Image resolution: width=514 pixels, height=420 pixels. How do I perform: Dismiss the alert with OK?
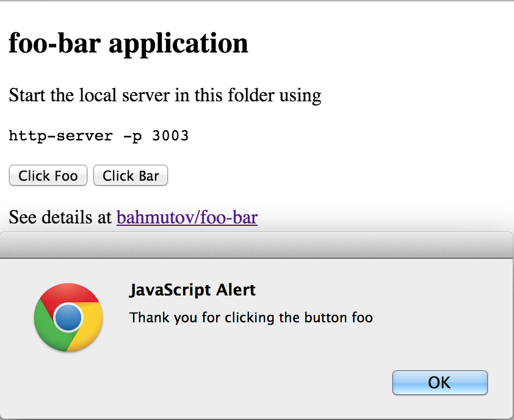[x=440, y=383]
